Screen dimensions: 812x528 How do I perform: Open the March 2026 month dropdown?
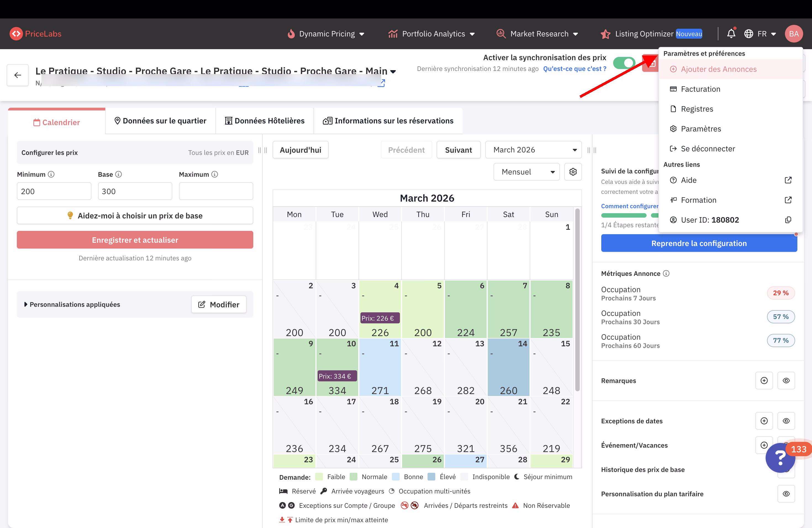533,150
